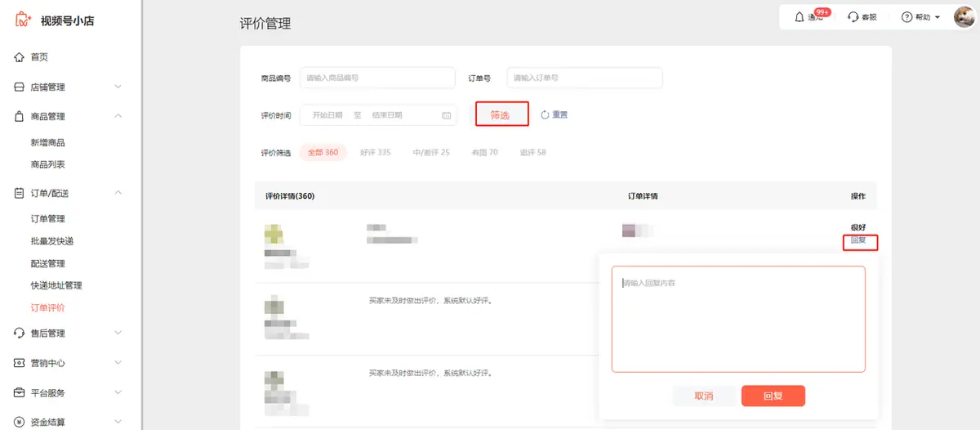Open 首页 home icon in sidebar
The height and width of the screenshot is (430, 980).
coord(19,57)
